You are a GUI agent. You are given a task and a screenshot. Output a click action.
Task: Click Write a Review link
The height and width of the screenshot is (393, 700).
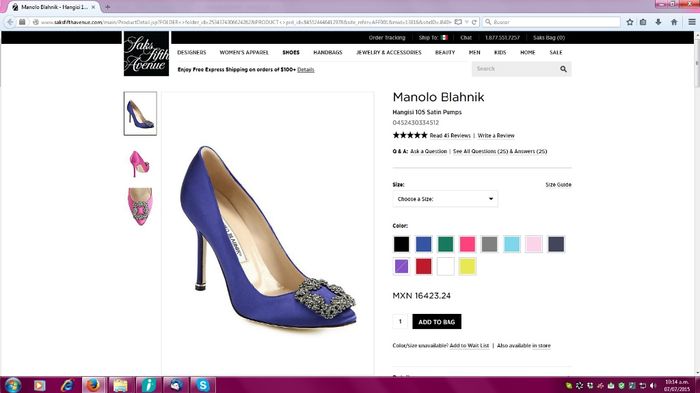496,135
